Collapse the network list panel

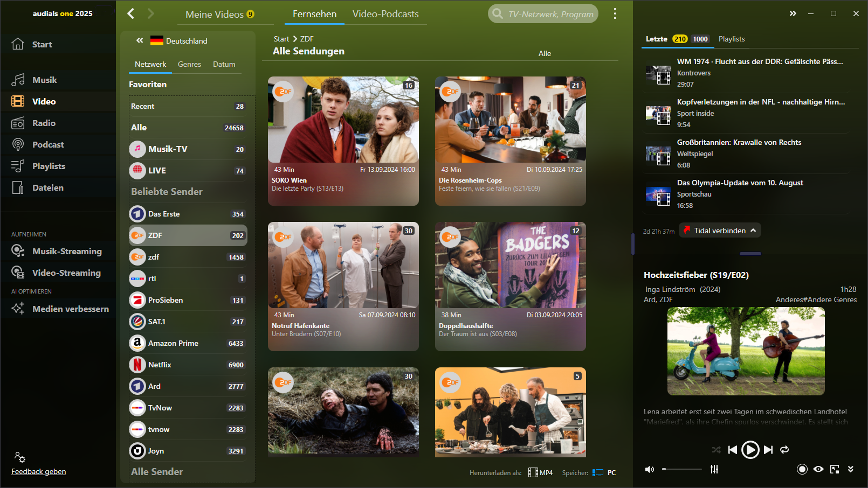coord(140,40)
